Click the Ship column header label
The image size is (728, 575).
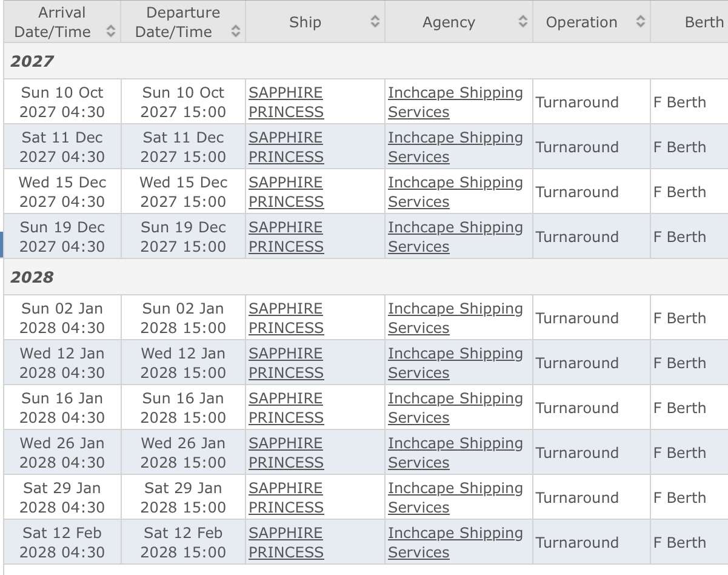click(x=305, y=22)
